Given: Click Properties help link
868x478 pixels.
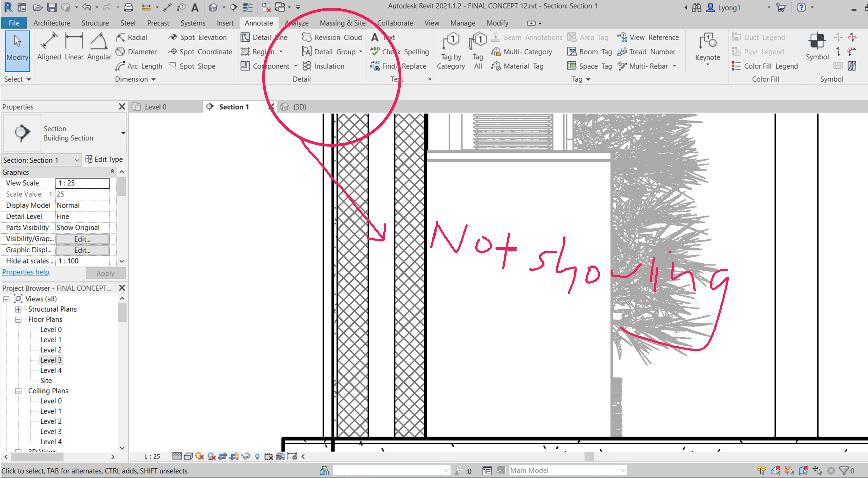Looking at the screenshot, I should click(x=26, y=272).
